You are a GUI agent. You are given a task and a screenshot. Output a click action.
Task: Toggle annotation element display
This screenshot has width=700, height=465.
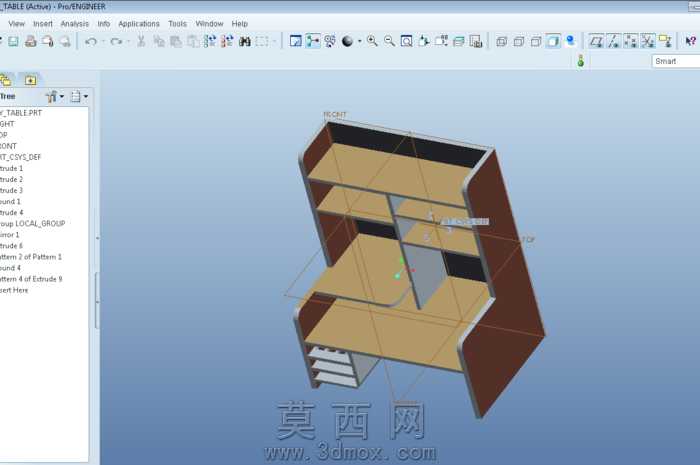(x=665, y=42)
